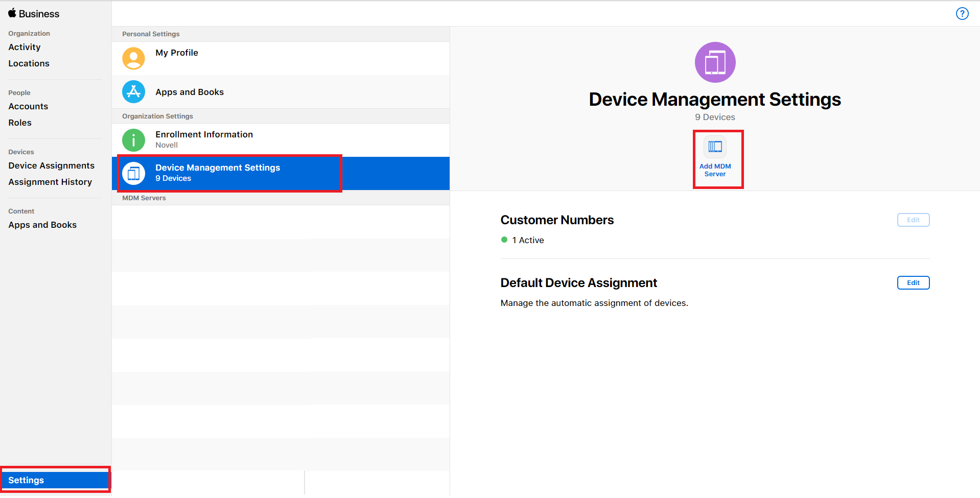Open the Accounts page
980x498 pixels.
pyautogui.click(x=28, y=106)
